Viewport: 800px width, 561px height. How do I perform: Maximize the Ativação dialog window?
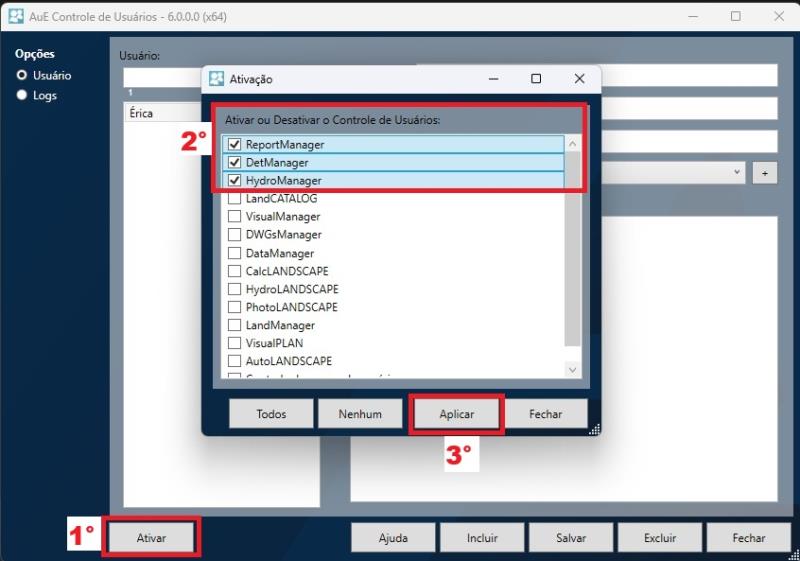(536, 79)
